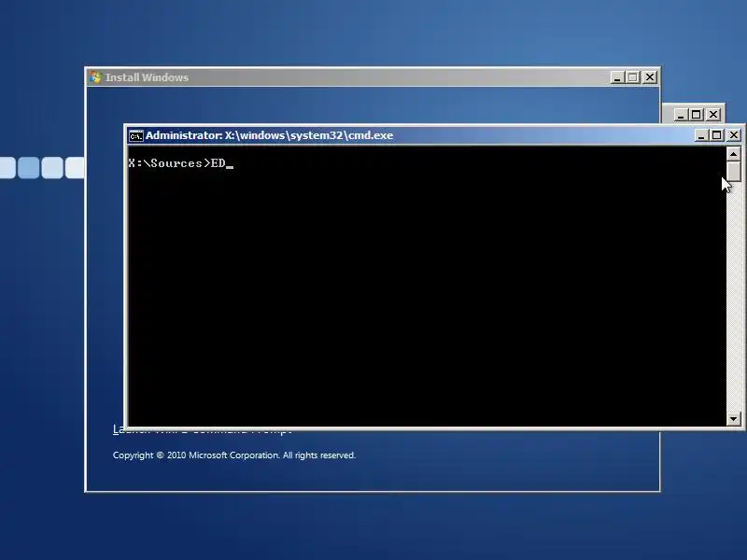The image size is (747, 560).
Task: Click the cmd scrollbar down arrow
Action: point(733,418)
